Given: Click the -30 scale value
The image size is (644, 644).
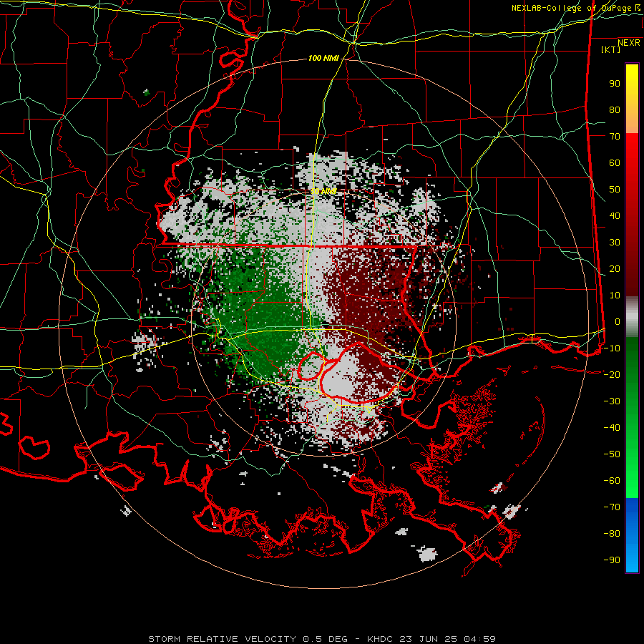Looking at the screenshot, I should point(612,401).
